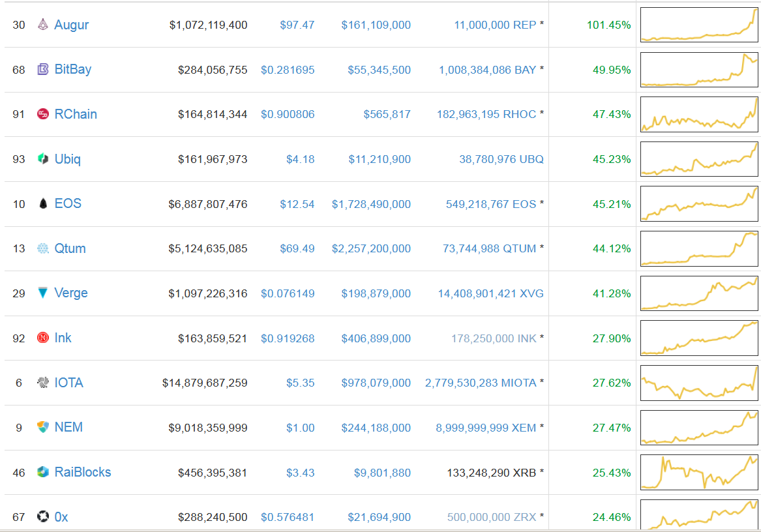Screen dimensions: 761x532
Task: Click Qtum volume $2,257,200,000
Action: pos(371,248)
